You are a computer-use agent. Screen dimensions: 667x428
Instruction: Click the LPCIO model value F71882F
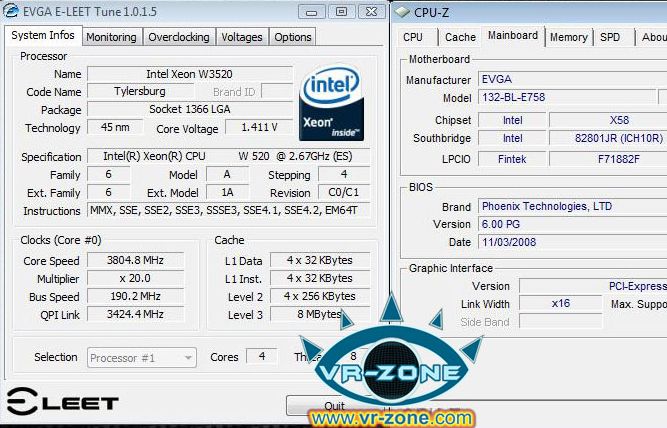tap(608, 159)
